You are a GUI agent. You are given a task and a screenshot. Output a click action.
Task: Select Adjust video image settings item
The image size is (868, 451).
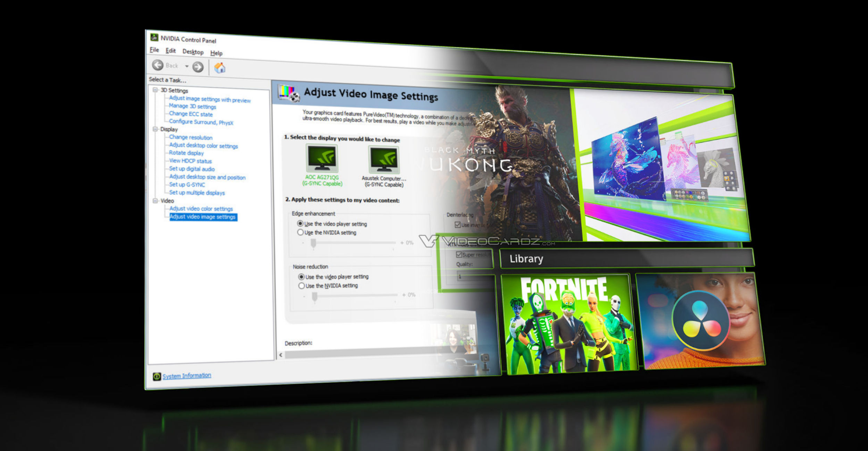point(203,217)
